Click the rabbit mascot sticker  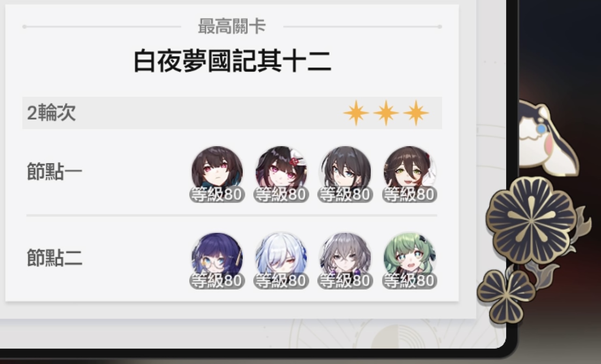pyautogui.click(x=548, y=136)
